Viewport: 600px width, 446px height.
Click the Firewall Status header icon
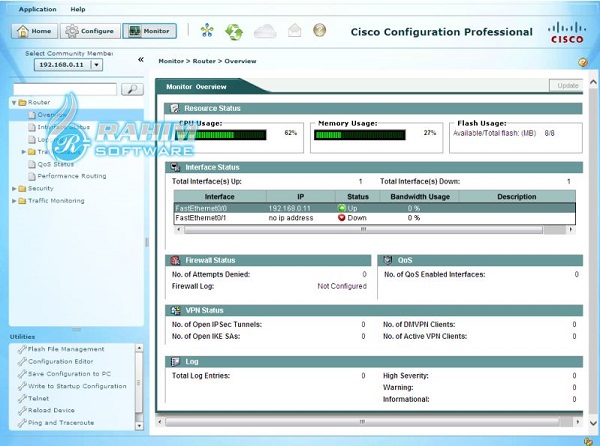pyautogui.click(x=175, y=260)
